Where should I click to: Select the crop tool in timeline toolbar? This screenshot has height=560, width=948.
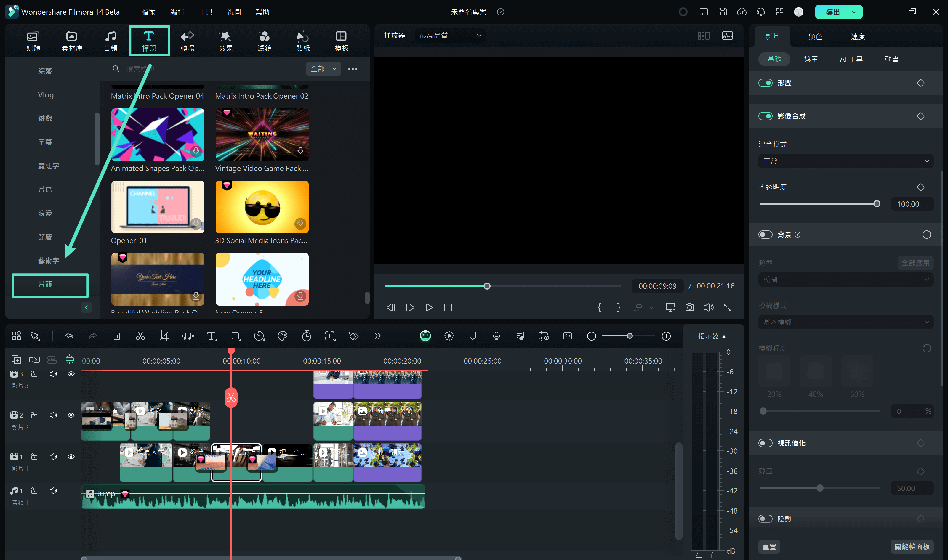(164, 336)
